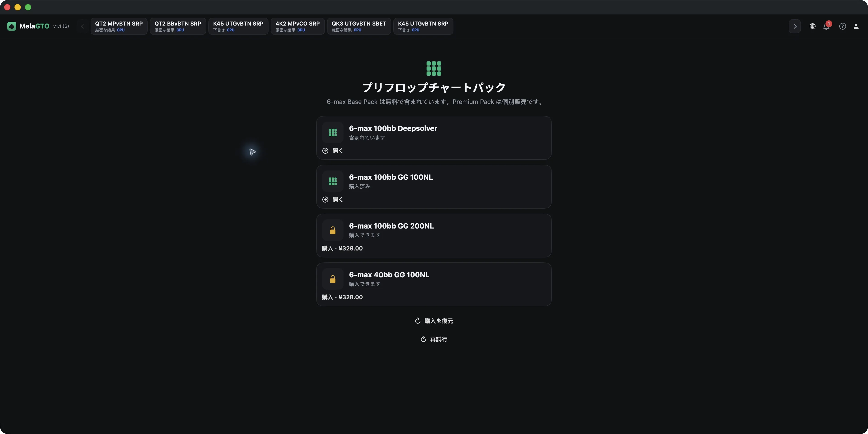Purchase 6-max 40bb GG 100NL for ¥328.00

pos(342,297)
